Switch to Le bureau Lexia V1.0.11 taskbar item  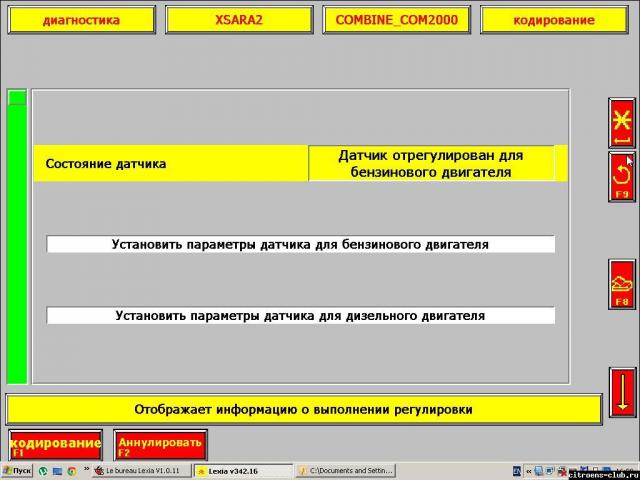tap(142, 471)
